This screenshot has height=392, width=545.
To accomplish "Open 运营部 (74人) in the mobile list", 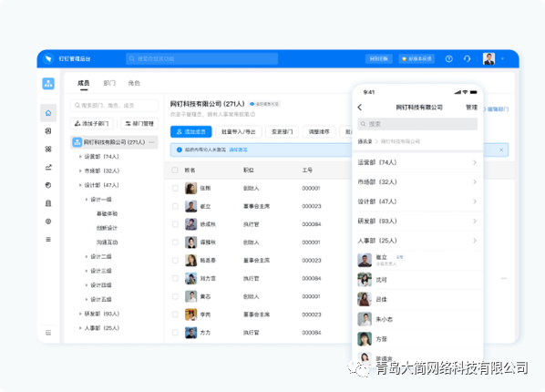I will point(417,162).
